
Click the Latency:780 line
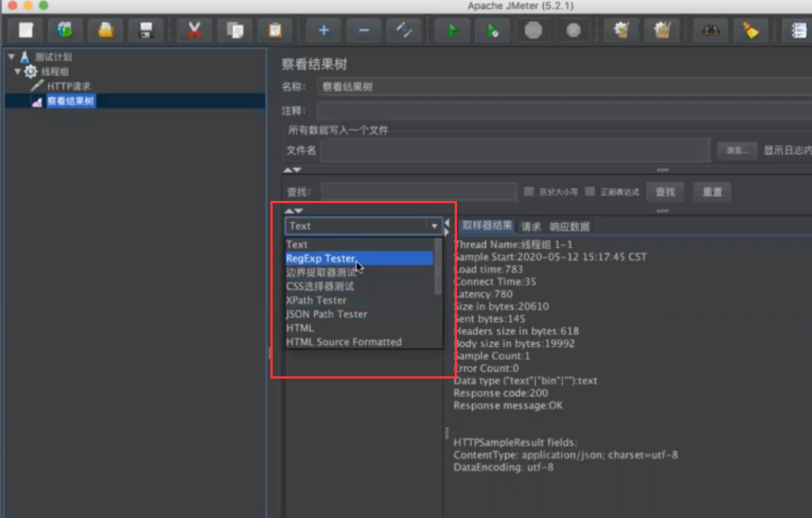click(x=484, y=294)
